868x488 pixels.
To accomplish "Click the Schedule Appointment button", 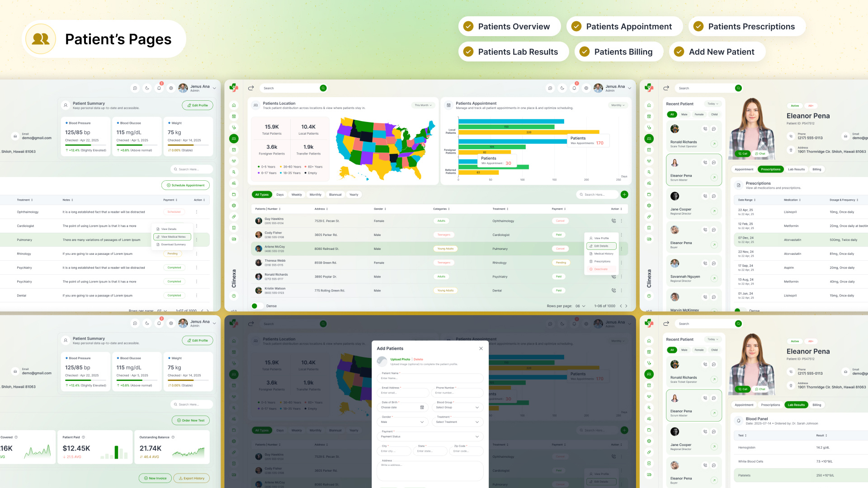I will coord(185,185).
